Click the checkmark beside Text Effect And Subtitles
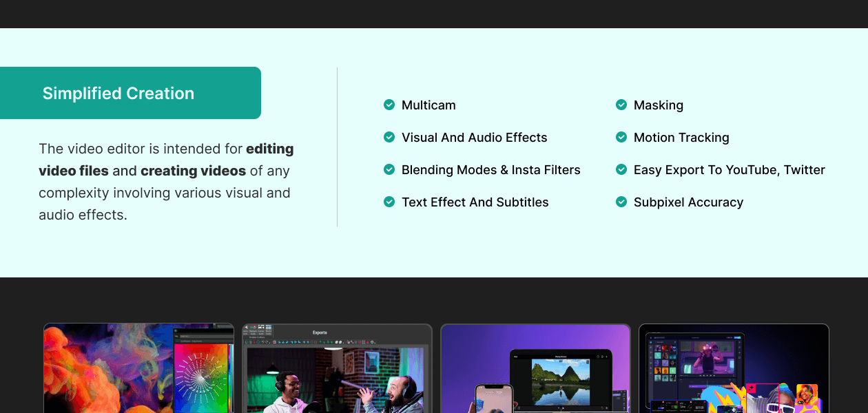This screenshot has height=413, width=868. click(x=389, y=202)
